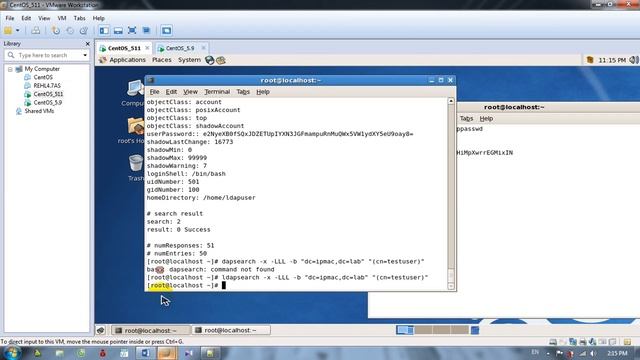
Task: Open VMware power options yellow icon
Action: pos(8,31)
